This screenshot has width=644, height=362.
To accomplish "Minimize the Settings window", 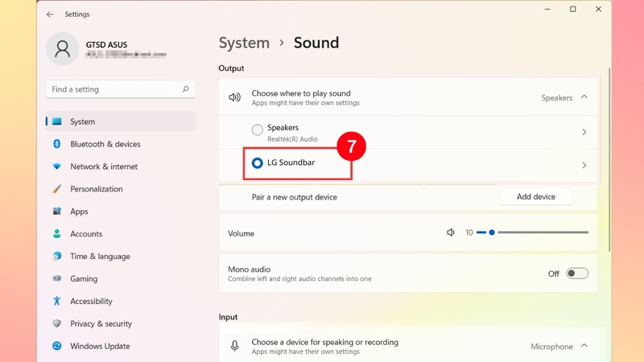I will [x=547, y=9].
